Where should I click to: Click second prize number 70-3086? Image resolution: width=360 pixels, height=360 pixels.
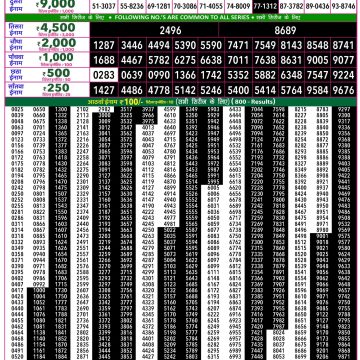pyautogui.click(x=185, y=6)
